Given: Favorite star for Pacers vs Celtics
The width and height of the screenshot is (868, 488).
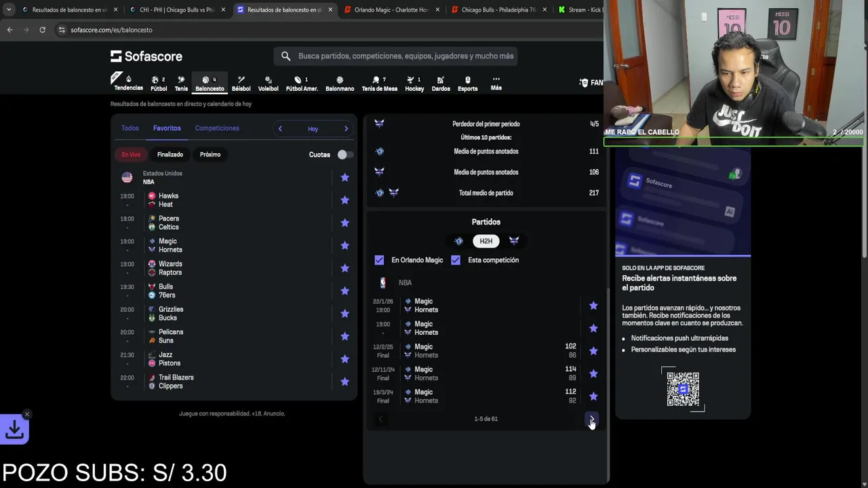Looking at the screenshot, I should (x=344, y=223).
